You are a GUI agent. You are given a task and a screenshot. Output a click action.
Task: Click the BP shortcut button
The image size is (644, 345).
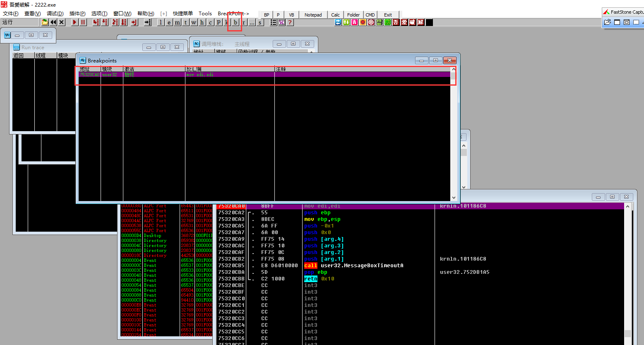[x=267, y=14]
